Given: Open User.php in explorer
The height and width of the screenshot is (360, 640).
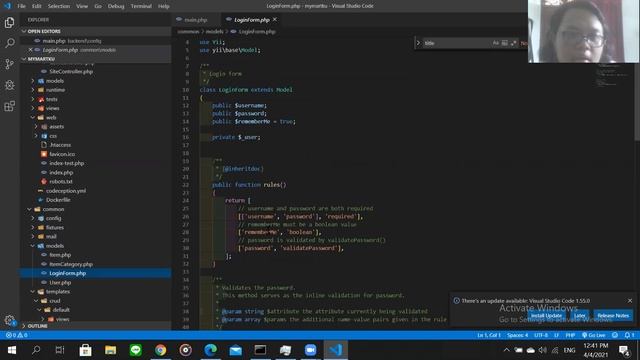Looking at the screenshot, I should click(60, 282).
